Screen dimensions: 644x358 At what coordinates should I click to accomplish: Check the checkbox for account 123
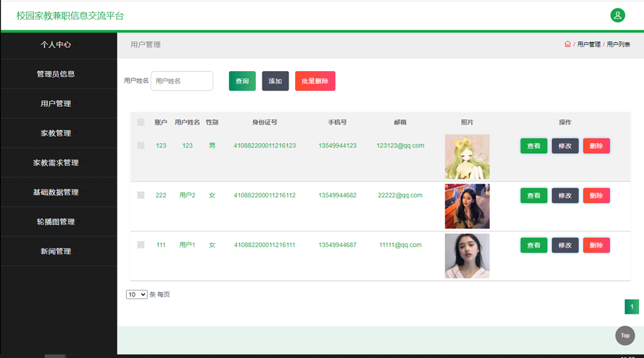click(x=141, y=145)
